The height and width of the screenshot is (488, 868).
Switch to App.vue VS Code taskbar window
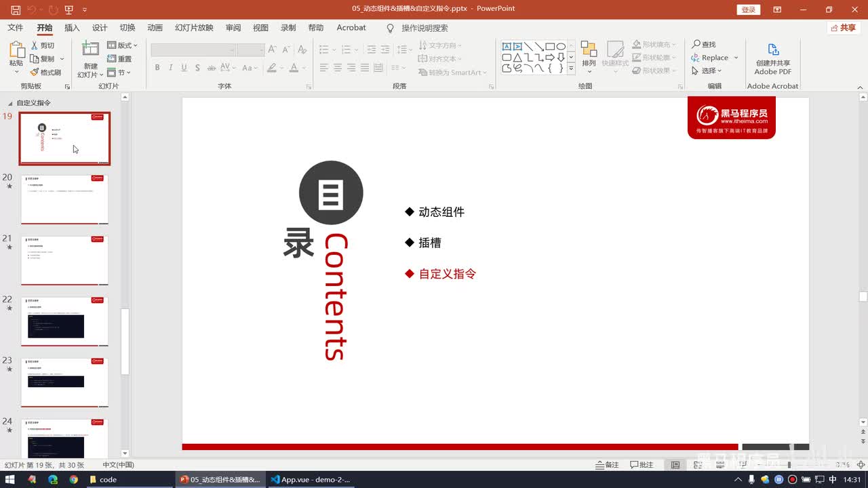tap(311, 479)
